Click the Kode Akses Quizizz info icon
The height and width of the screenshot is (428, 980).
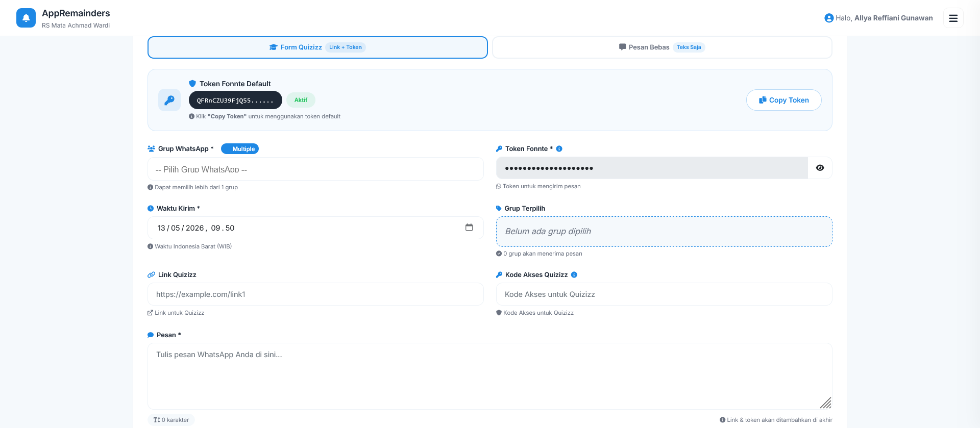pyautogui.click(x=574, y=275)
